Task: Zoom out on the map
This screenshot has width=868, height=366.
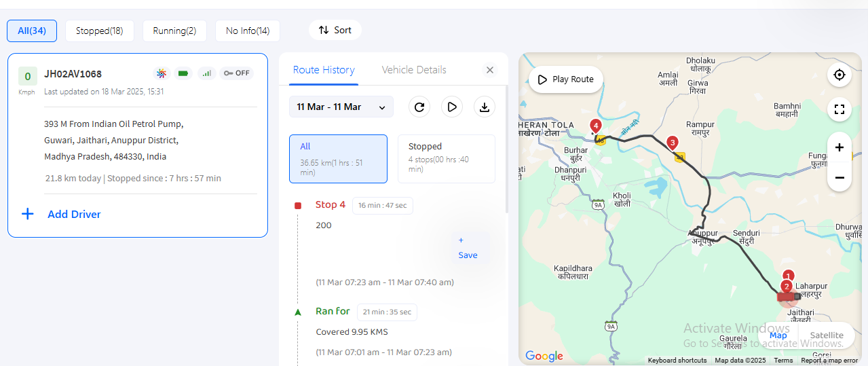Action: click(839, 178)
